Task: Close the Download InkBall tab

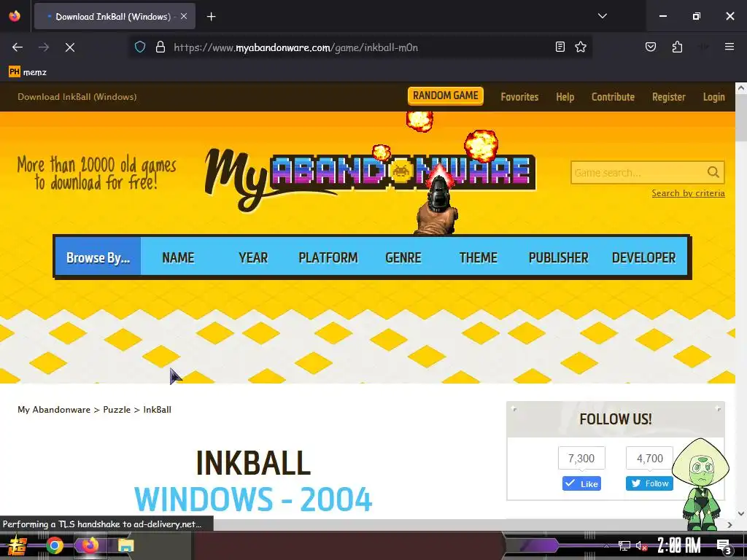Action: click(184, 16)
